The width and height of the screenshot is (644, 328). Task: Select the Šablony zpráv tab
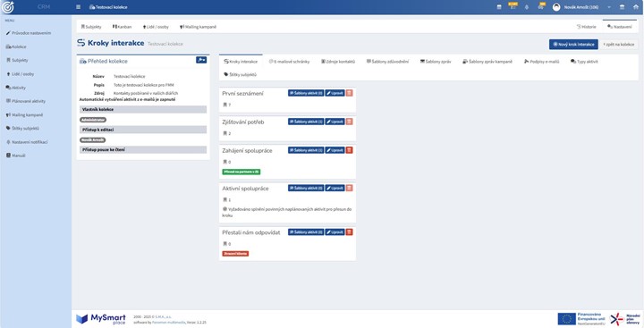436,62
